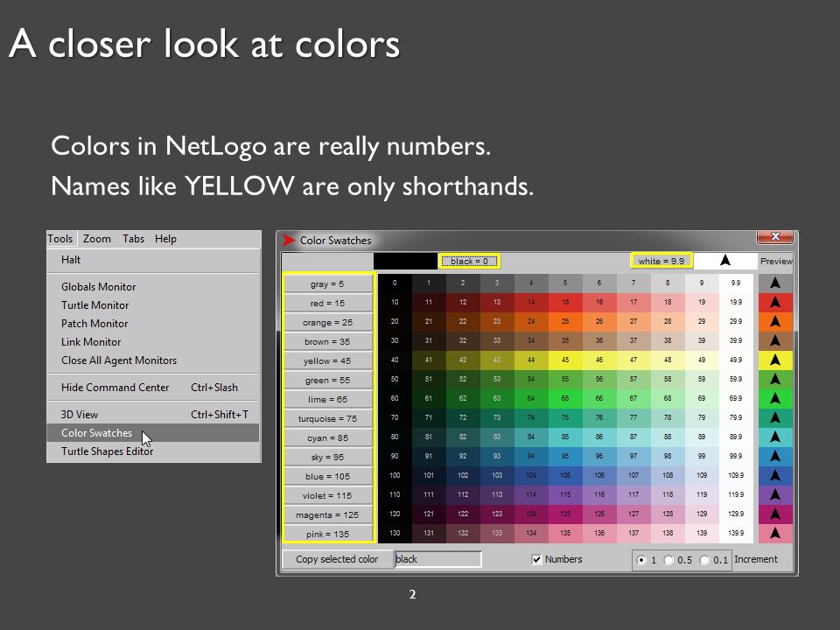
Task: Select the increment 1 radio button
Action: [640, 560]
